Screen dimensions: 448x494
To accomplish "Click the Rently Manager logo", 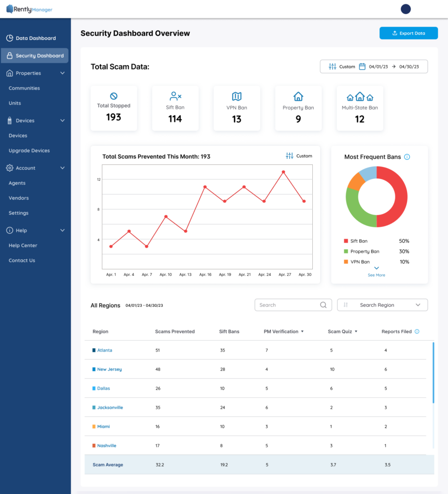I will [29, 9].
